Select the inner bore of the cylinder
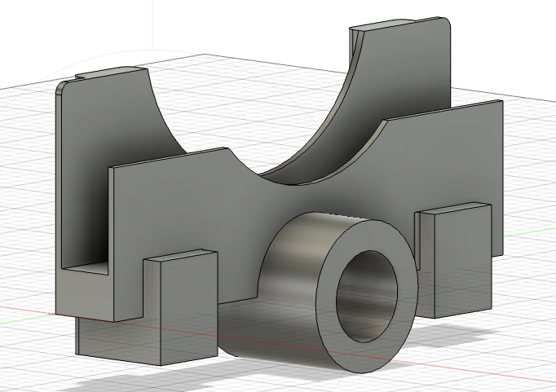 367,297
